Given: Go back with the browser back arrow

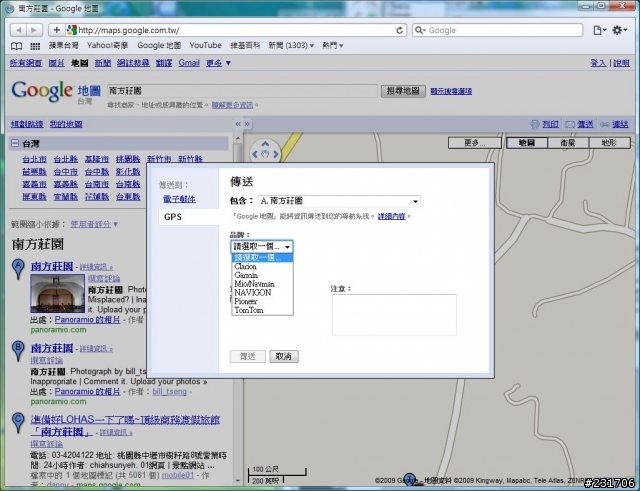Looking at the screenshot, I should pos(18,30).
